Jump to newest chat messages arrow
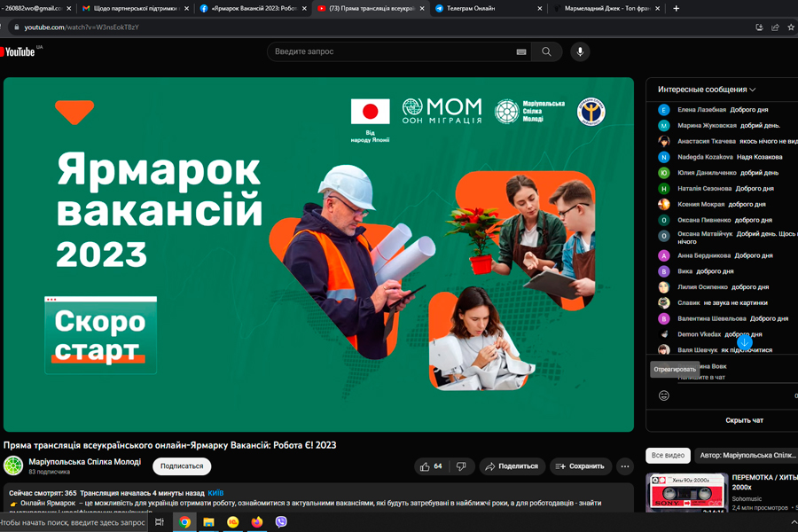 745,342
